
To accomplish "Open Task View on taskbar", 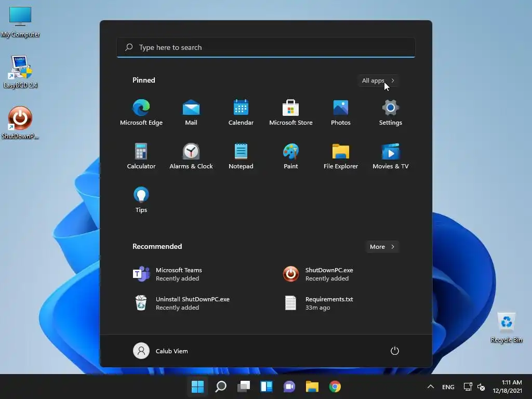I will tap(244, 387).
